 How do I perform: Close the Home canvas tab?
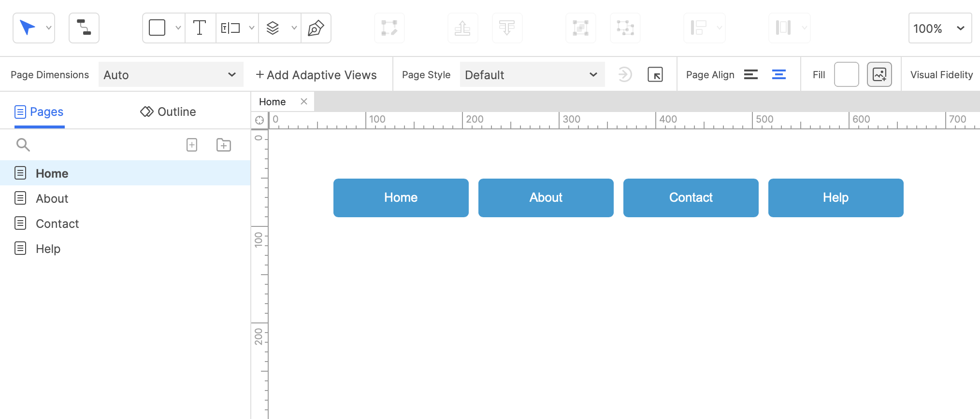[x=304, y=101]
